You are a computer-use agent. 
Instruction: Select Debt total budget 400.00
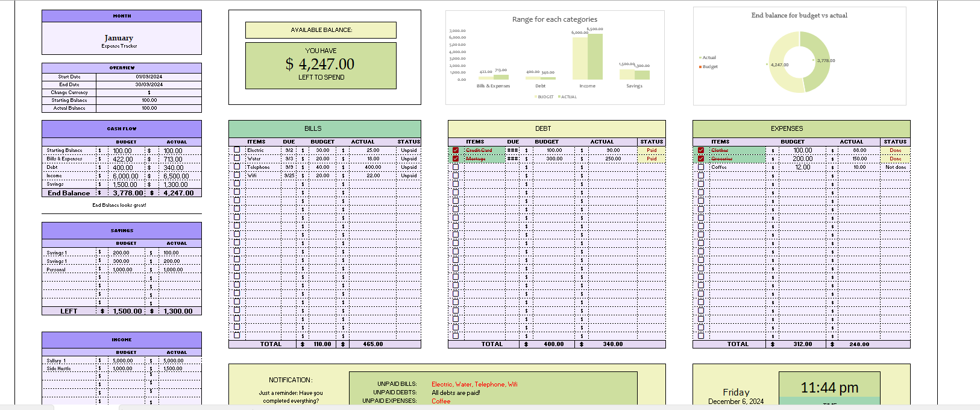[x=554, y=344]
